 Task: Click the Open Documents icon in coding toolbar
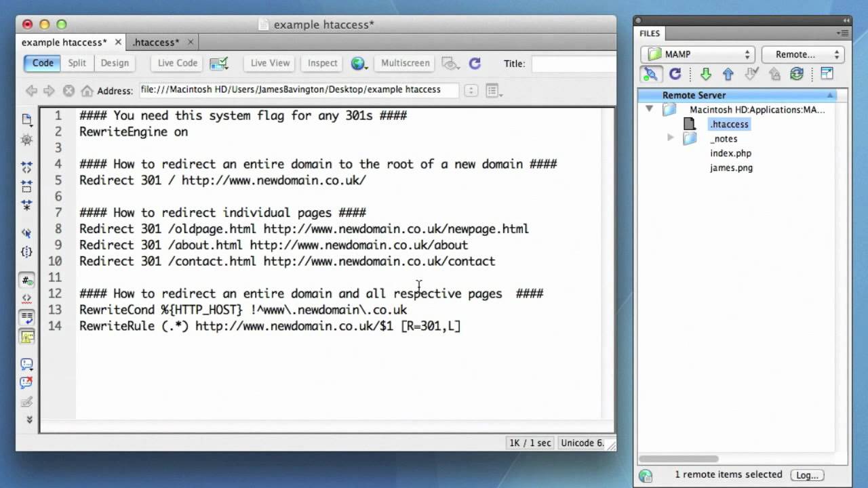tap(26, 119)
